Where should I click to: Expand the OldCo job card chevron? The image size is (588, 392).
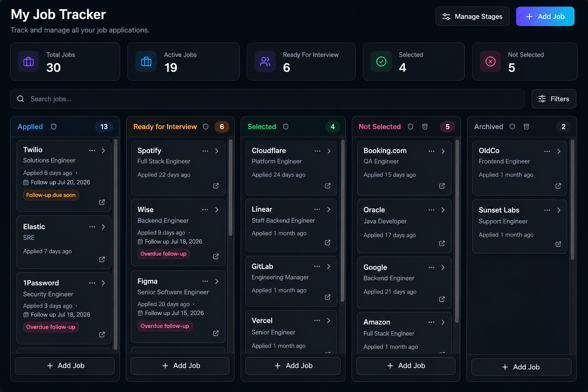559,151
